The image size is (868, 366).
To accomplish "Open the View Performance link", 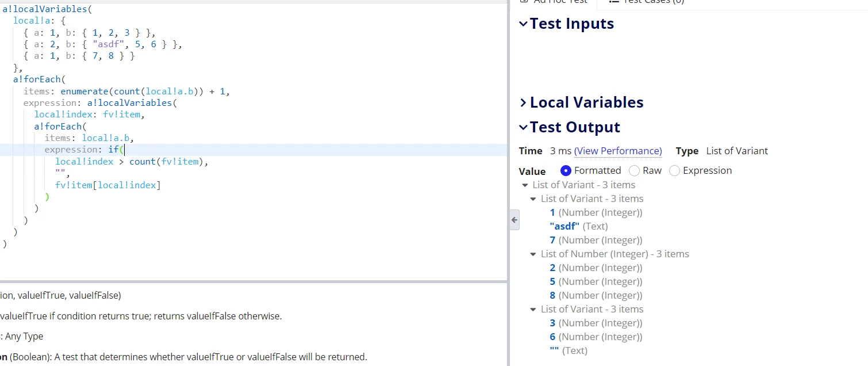I will coord(618,151).
